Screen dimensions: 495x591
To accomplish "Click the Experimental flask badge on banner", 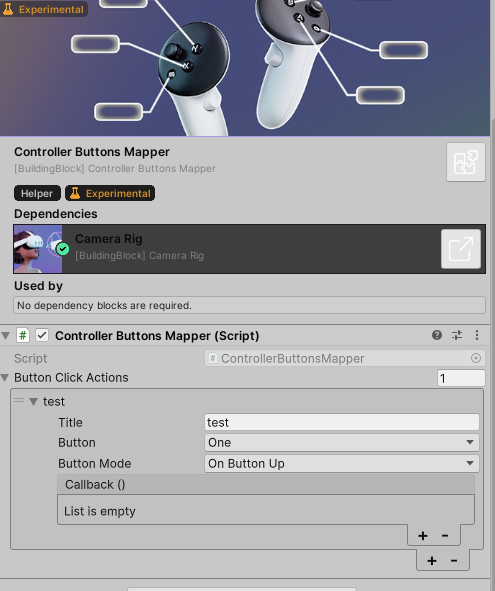I will pyautogui.click(x=44, y=9).
